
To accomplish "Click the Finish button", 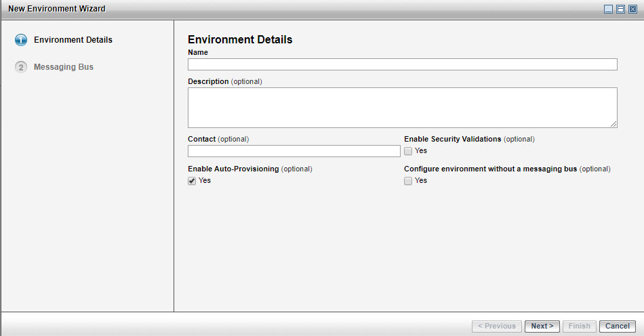I will [x=579, y=327].
